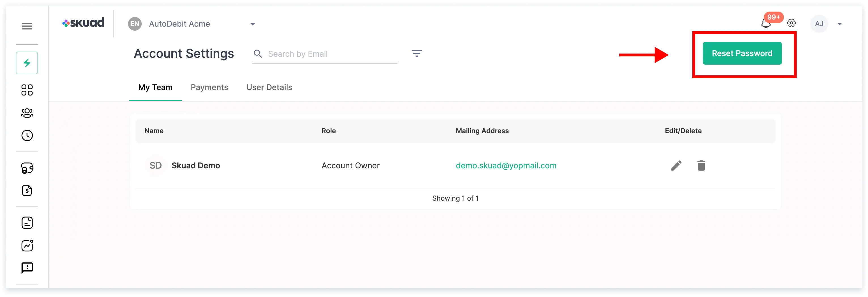
Task: Click the green lightning bolt sidebar icon
Action: click(x=27, y=63)
